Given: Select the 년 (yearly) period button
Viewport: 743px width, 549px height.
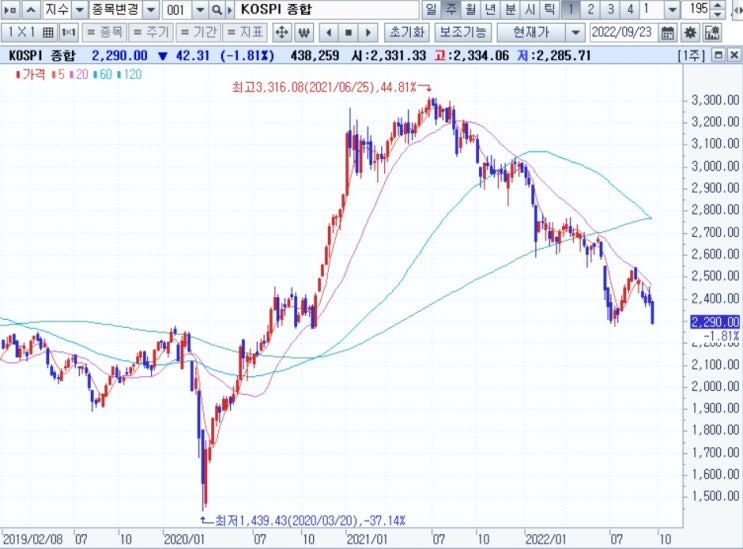Looking at the screenshot, I should tap(490, 9).
